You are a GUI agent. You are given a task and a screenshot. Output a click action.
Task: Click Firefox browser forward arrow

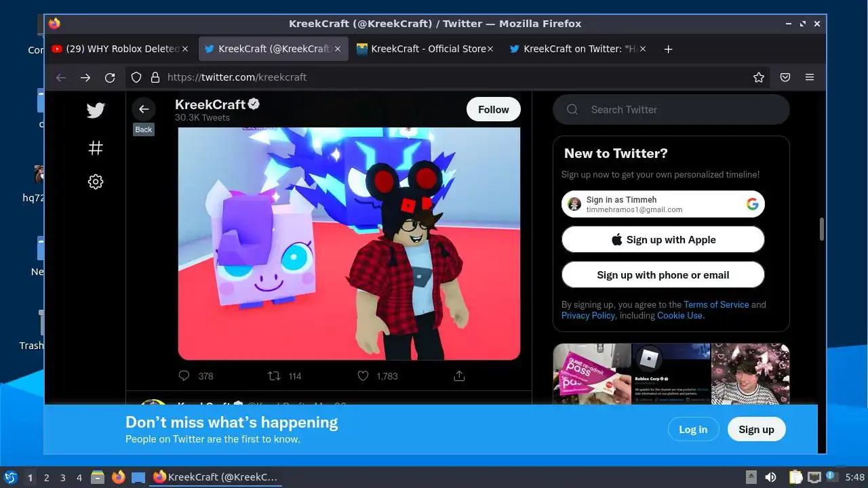(85, 77)
